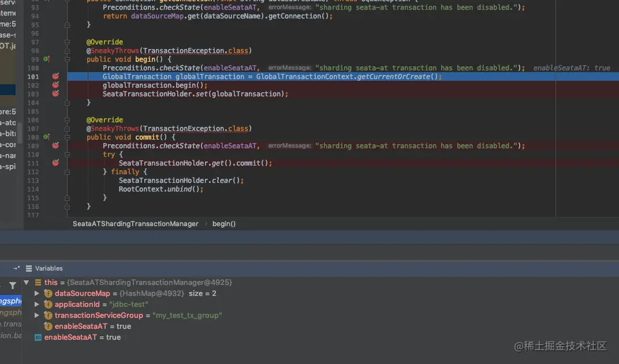
Task: Click RootContext.unbind() on line 114
Action: [x=159, y=189]
